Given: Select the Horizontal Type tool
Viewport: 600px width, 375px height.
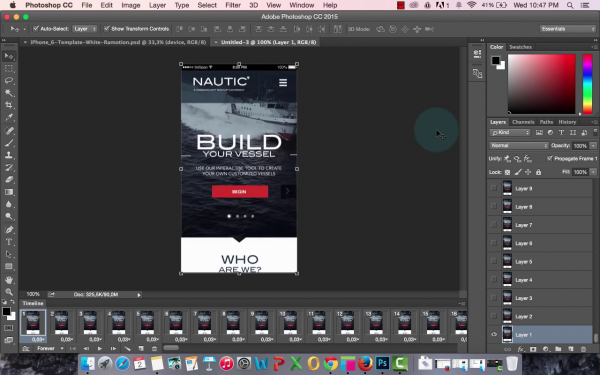Looking at the screenshot, I should coord(9,242).
